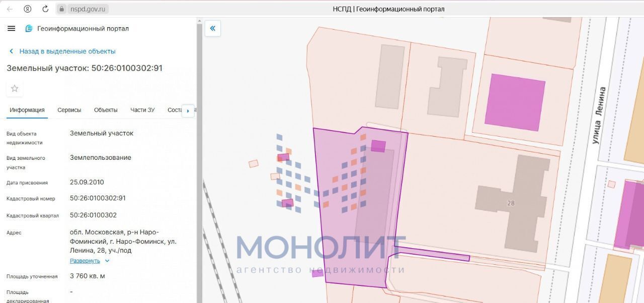Click building number 28 on the map
Screen dimensions: 644x303
coord(511,203)
